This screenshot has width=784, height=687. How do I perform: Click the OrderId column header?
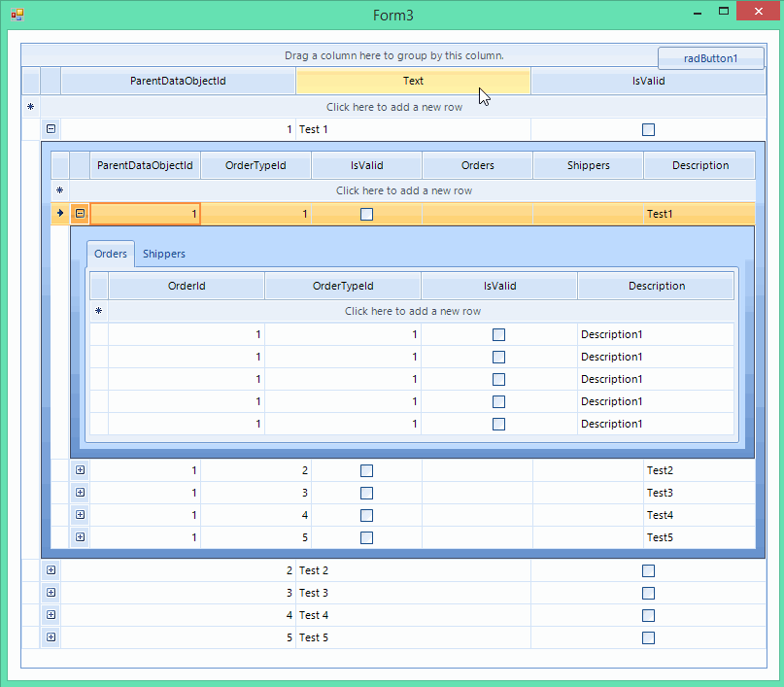pyautogui.click(x=187, y=286)
